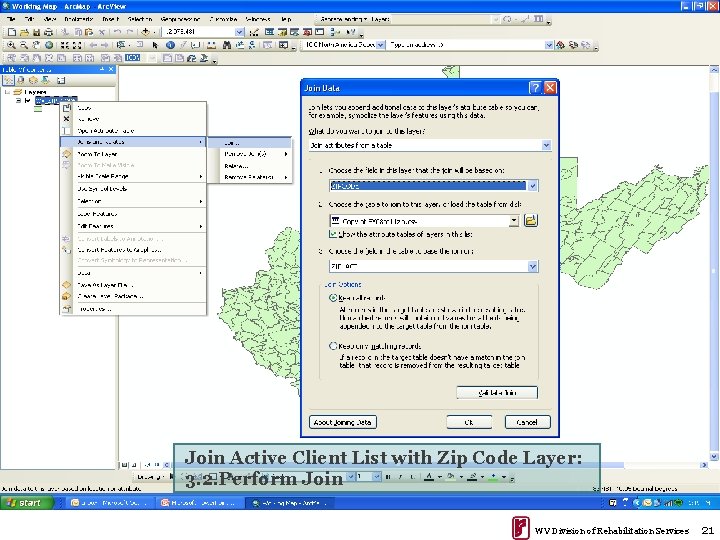Click the Go Back to previous extent arrow
Viewport: 720px width, 540px height.
(93, 45)
